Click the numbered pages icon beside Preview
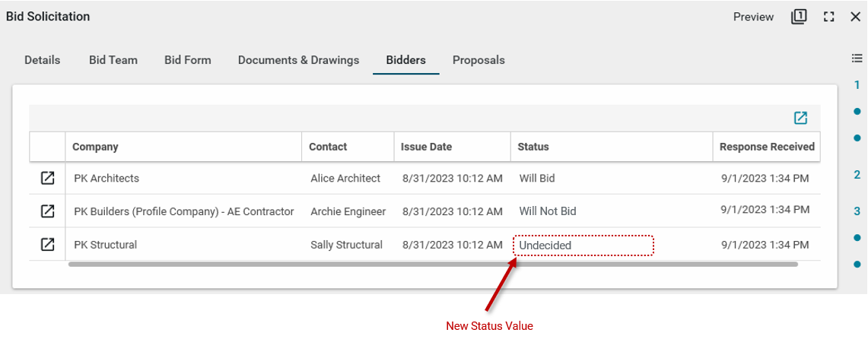Screen dimensions: 868x339 799,17
